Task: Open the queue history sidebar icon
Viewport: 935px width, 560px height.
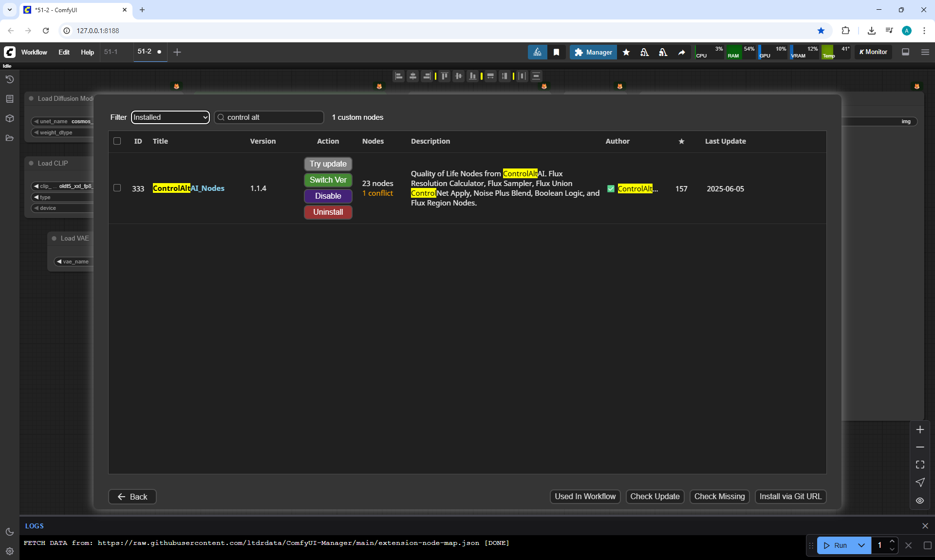Action: (x=9, y=79)
